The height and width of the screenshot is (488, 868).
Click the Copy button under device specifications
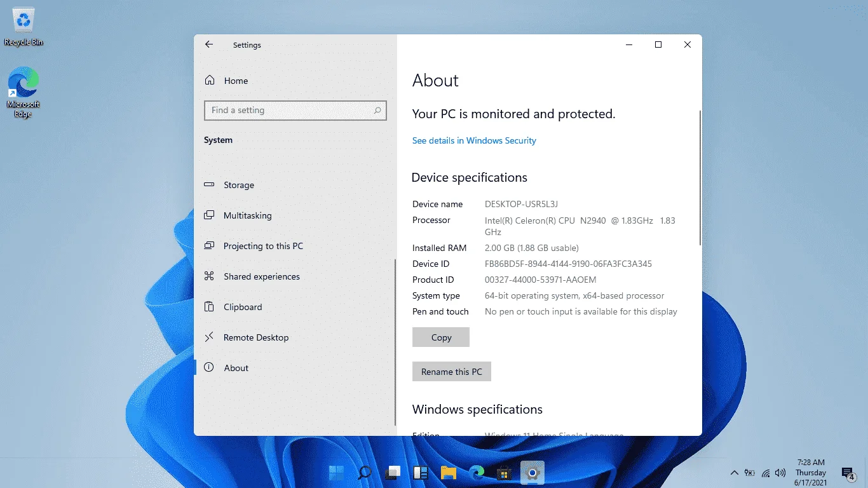(441, 337)
